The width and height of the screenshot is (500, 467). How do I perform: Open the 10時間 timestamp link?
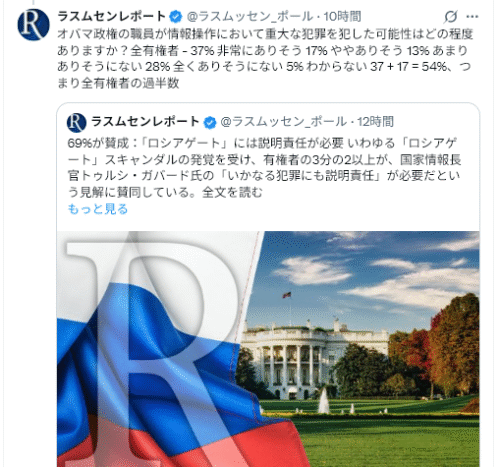(x=342, y=16)
